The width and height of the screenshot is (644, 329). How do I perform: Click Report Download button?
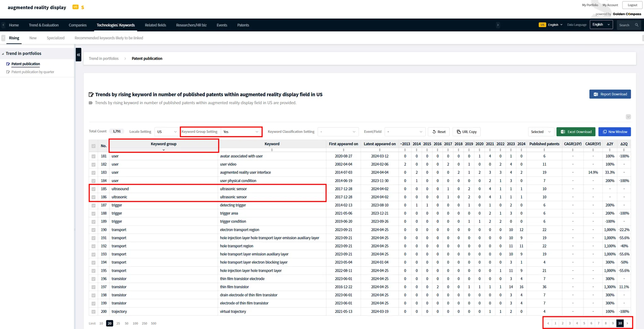click(610, 94)
